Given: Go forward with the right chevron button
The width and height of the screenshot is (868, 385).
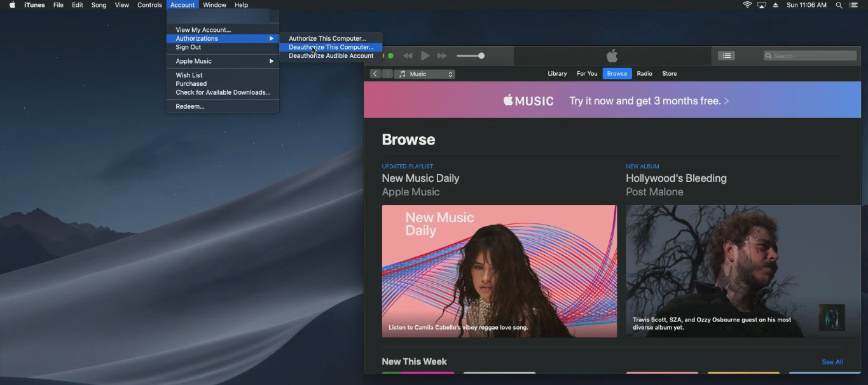Looking at the screenshot, I should coord(387,74).
